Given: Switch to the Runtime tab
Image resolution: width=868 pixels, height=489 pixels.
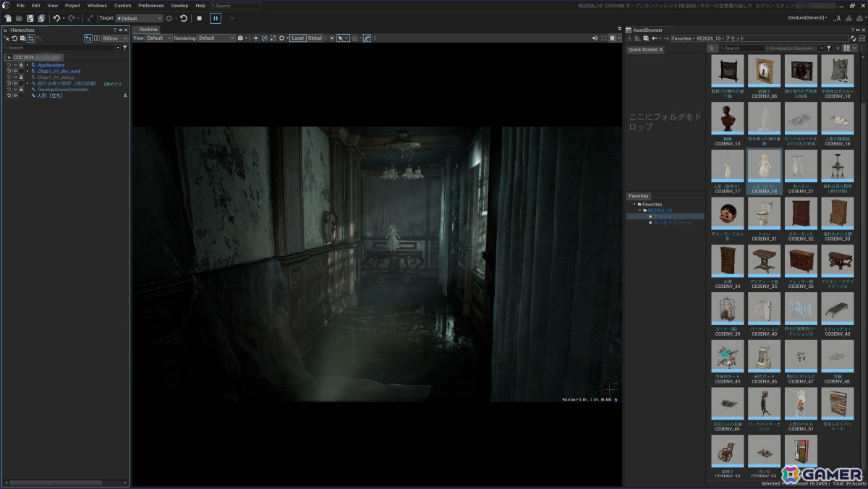Looking at the screenshot, I should point(148,30).
